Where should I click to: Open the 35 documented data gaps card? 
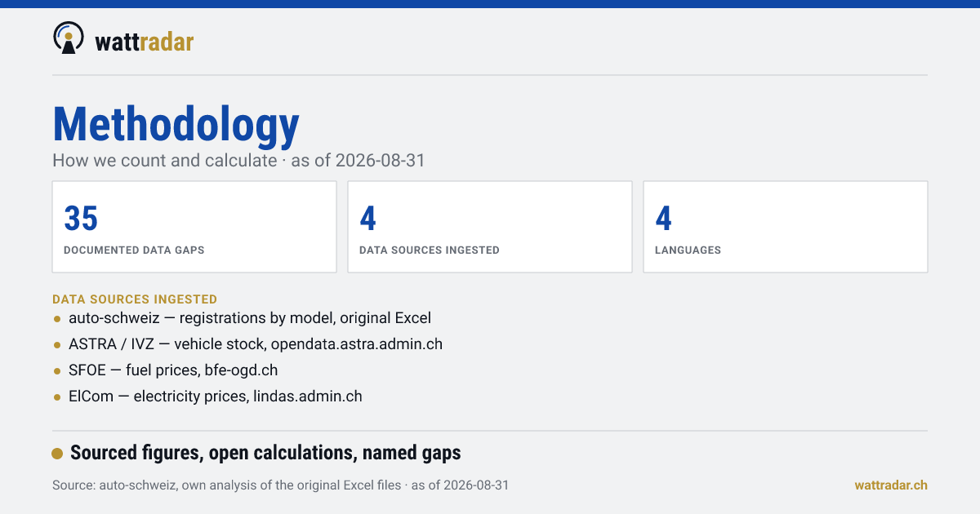(194, 227)
